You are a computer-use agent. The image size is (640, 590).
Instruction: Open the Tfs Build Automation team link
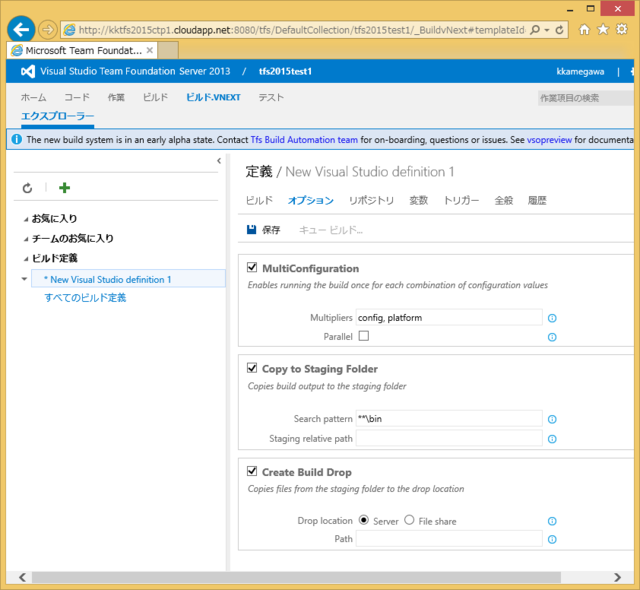click(304, 140)
